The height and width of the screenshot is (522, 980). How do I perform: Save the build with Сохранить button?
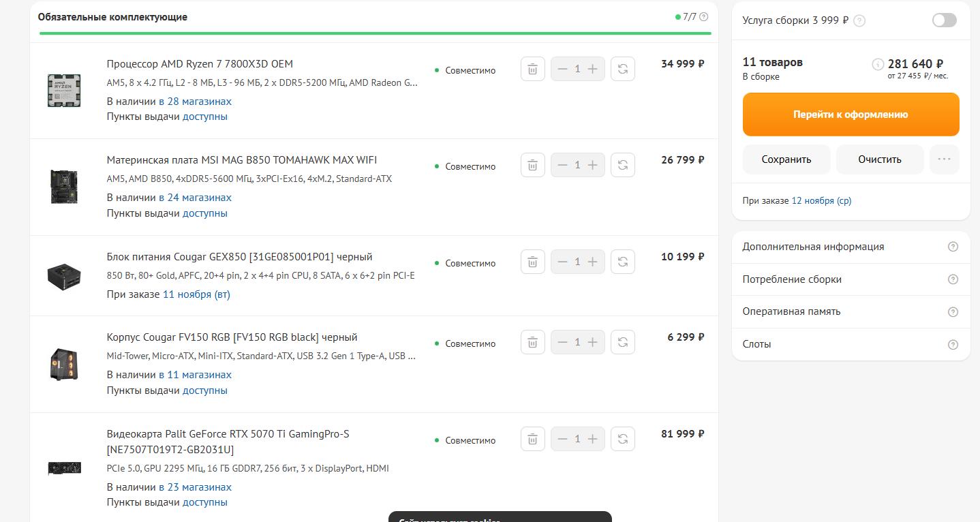(786, 159)
